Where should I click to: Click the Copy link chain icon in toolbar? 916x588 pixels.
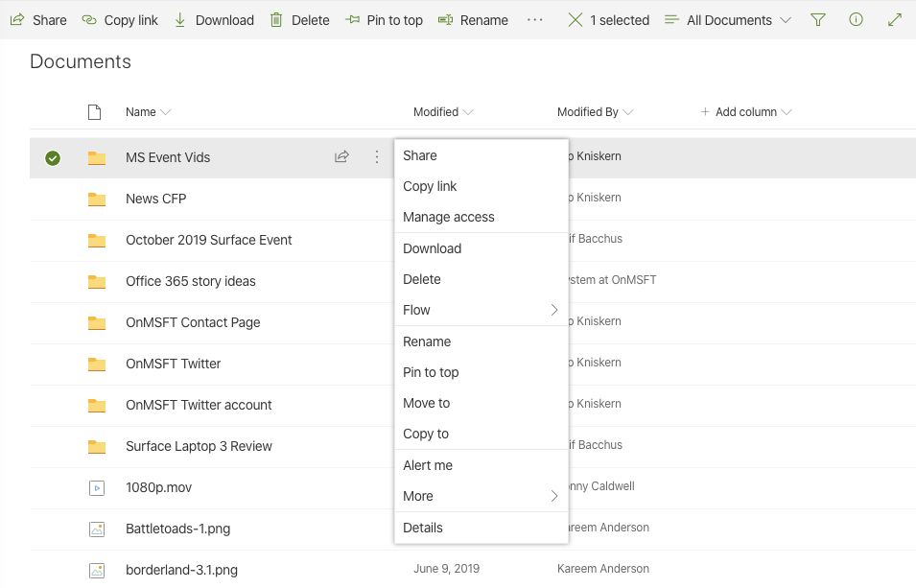coord(89,20)
